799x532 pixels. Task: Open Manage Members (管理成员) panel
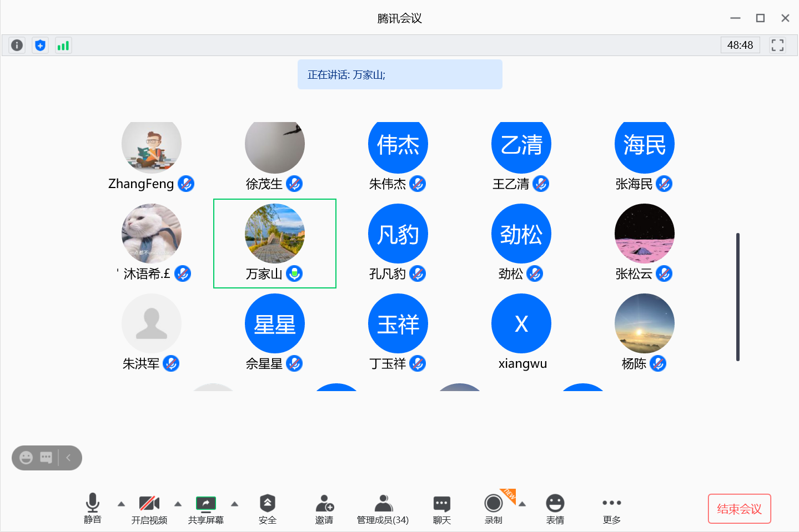point(383,509)
